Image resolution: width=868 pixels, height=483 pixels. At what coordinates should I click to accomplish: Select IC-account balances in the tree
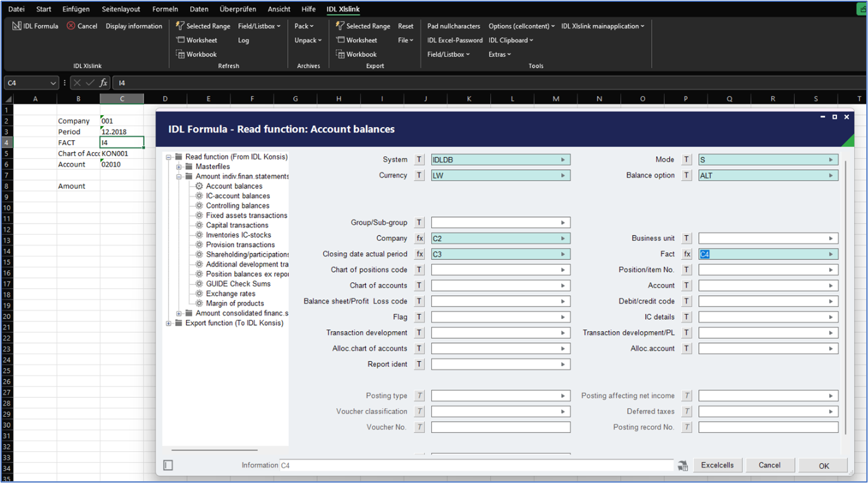233,196
